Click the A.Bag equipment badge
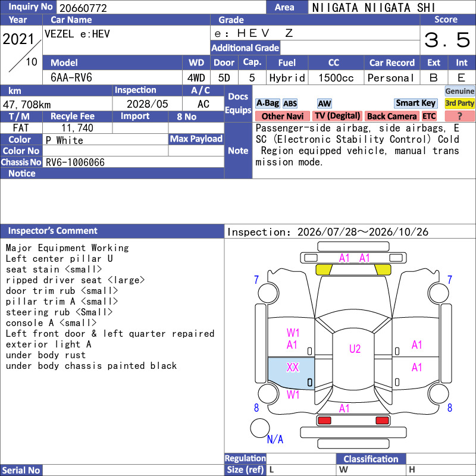 [267, 104]
